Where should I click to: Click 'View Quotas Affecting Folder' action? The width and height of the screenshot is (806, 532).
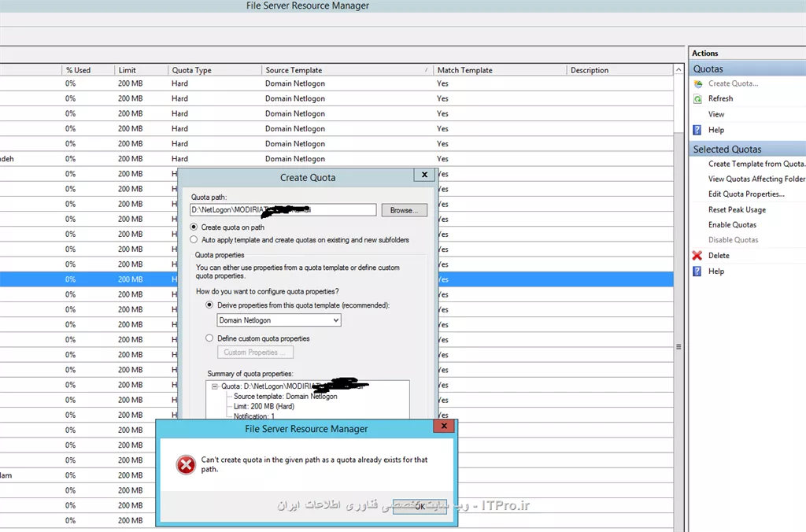[x=756, y=179]
